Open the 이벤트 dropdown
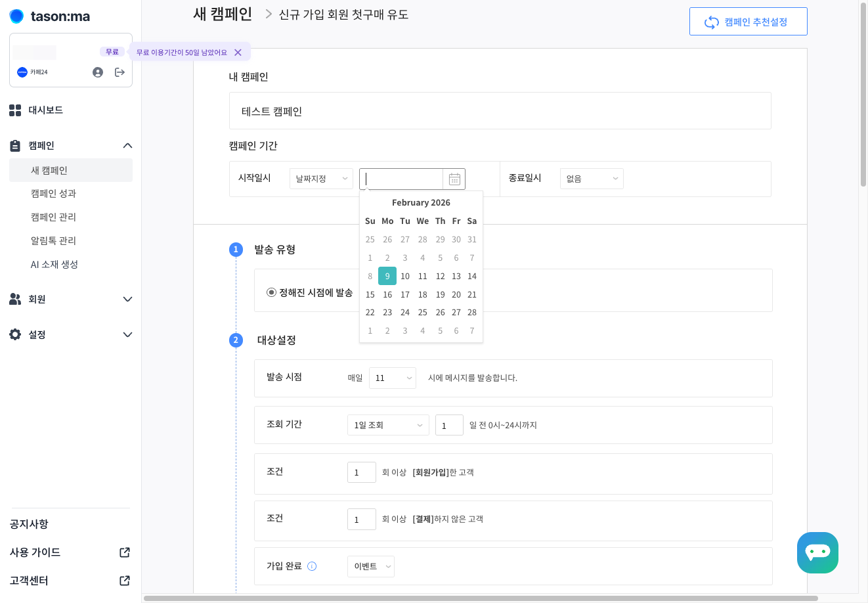 371,566
